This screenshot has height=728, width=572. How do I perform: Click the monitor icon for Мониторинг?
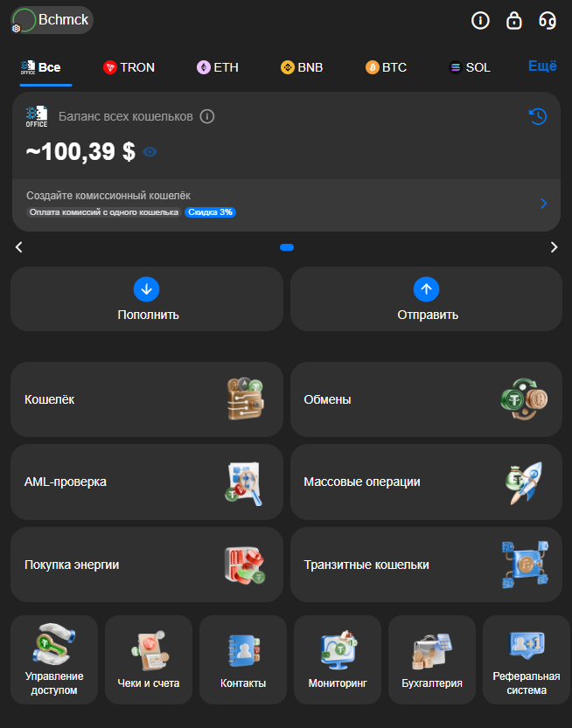(x=338, y=650)
